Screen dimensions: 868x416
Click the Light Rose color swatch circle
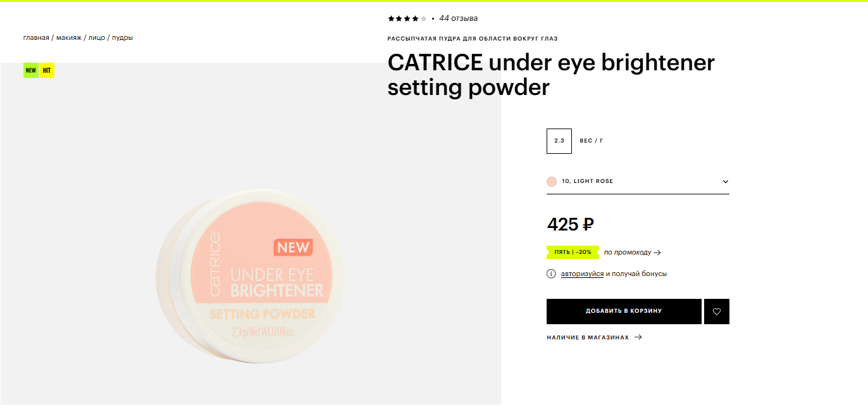tap(552, 181)
